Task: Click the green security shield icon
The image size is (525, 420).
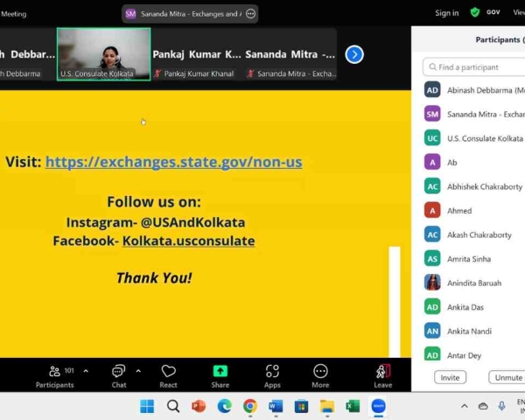Action: click(475, 13)
